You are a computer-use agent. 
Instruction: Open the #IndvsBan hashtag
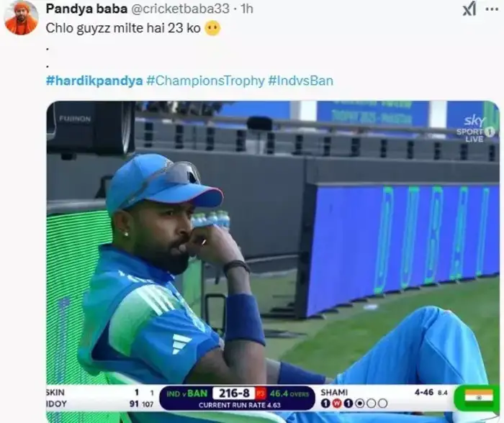(300, 81)
